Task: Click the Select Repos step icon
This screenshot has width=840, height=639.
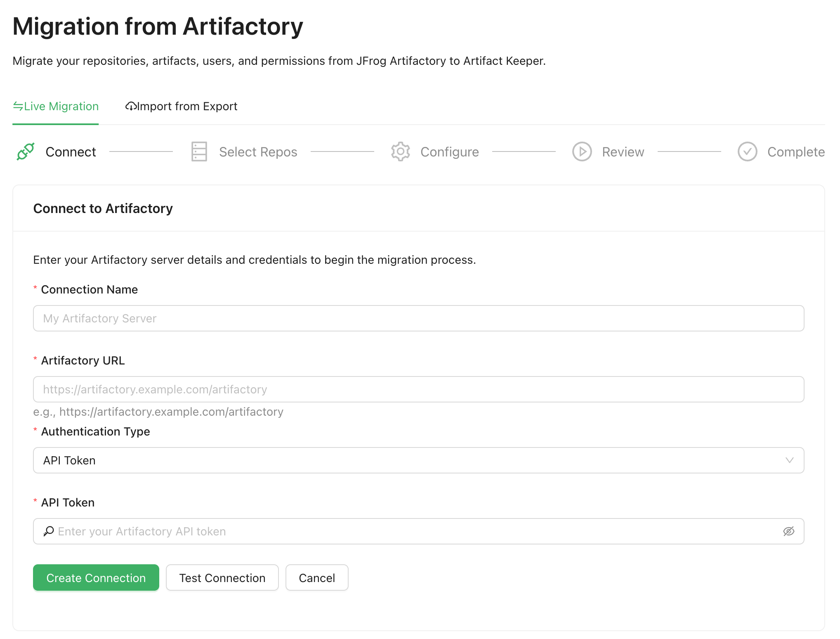Action: [198, 151]
